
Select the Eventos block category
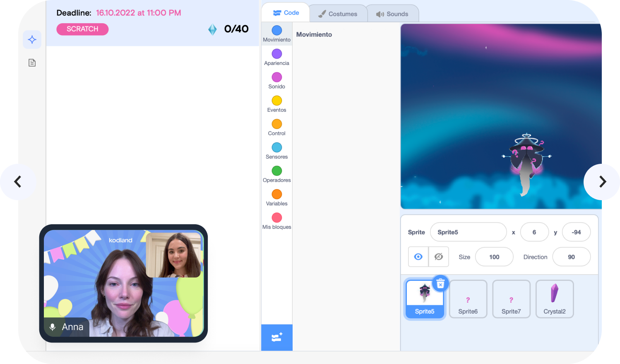tap(276, 104)
